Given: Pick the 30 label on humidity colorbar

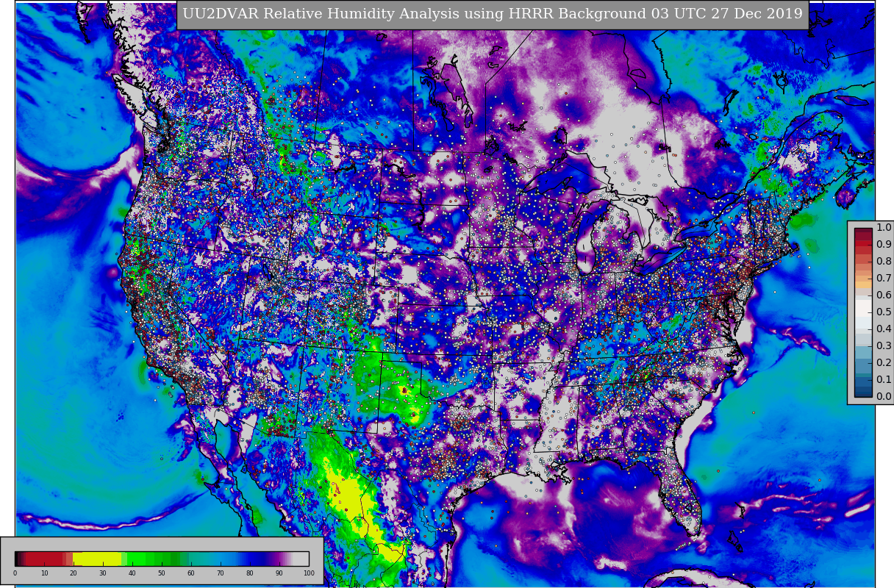Looking at the screenshot, I should pyautogui.click(x=103, y=573).
